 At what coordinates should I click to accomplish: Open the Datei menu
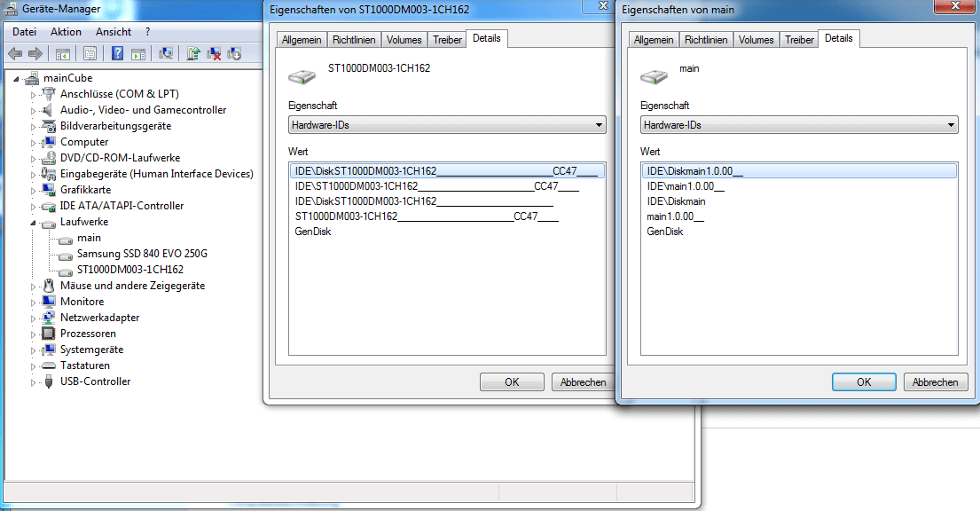[24, 32]
